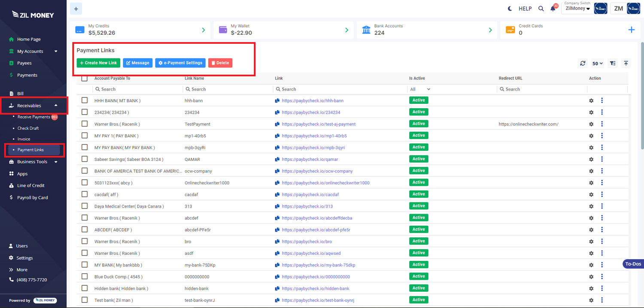Image resolution: width=644 pixels, height=308 pixels.
Task: Select checkbox for Sabeer Savings row
Action: tap(85, 159)
